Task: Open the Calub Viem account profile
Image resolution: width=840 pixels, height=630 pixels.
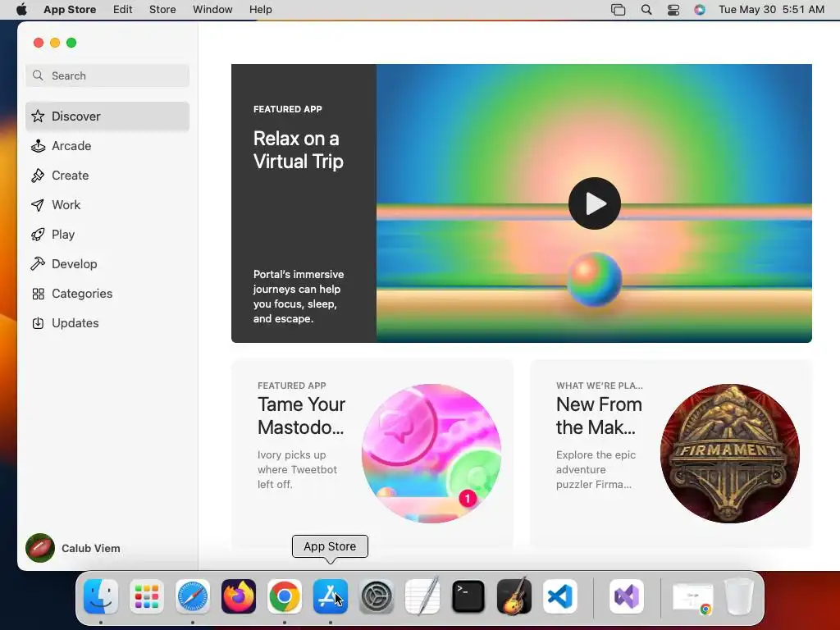Action: click(x=73, y=548)
